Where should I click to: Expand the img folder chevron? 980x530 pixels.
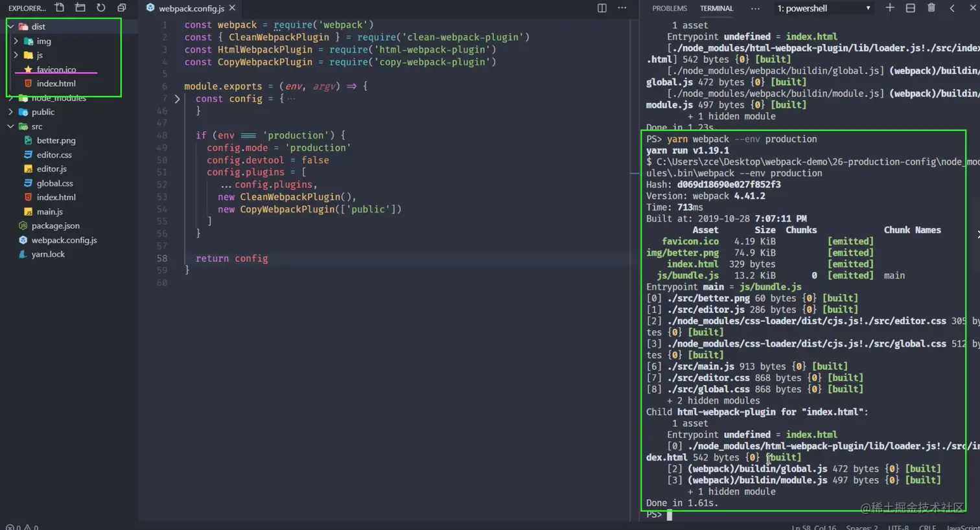point(16,41)
